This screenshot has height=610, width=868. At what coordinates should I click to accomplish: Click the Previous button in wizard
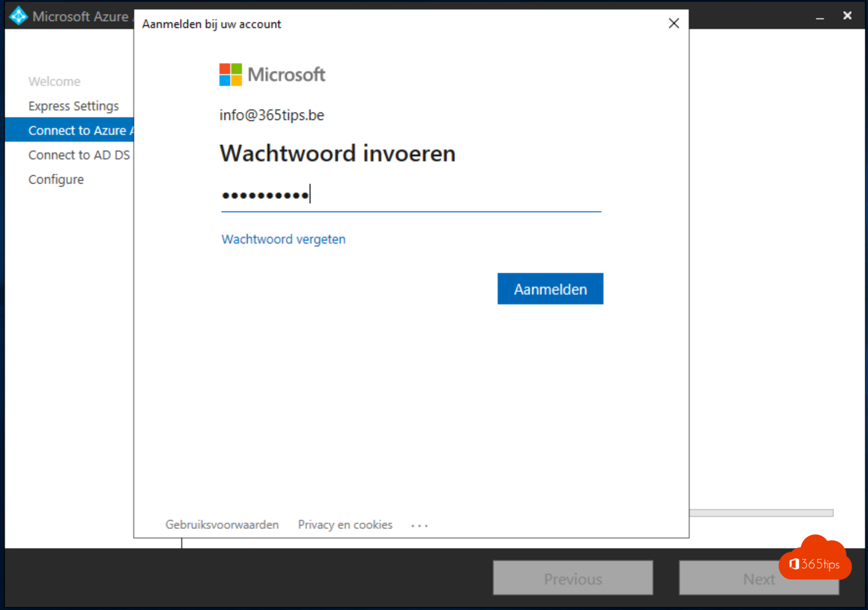[x=573, y=578]
